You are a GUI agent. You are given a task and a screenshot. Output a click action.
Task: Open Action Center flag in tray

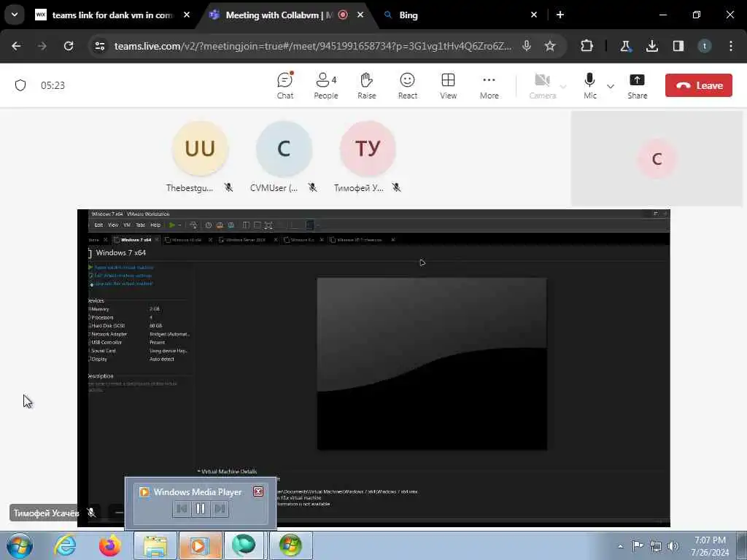[x=638, y=546]
